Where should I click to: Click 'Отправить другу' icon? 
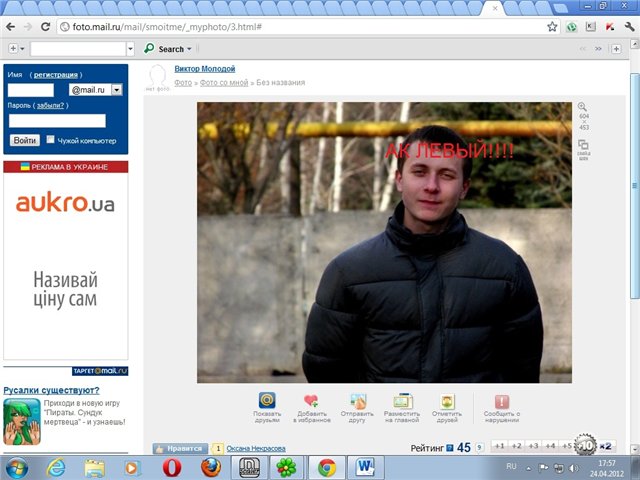[x=358, y=401]
